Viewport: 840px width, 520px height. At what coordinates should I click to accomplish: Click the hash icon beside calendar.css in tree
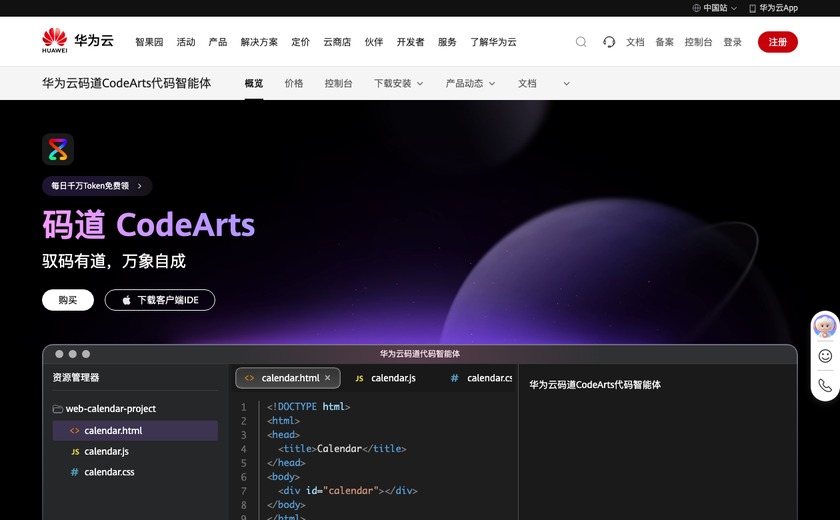click(74, 472)
